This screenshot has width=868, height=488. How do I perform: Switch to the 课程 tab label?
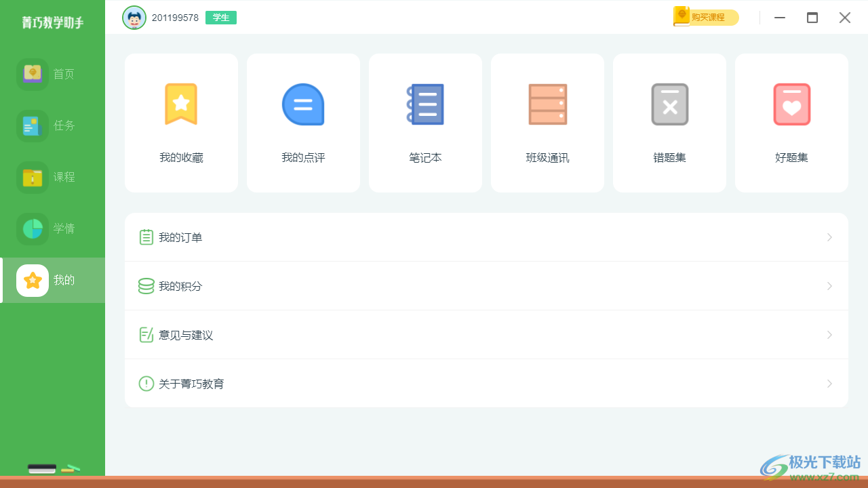pyautogui.click(x=64, y=177)
